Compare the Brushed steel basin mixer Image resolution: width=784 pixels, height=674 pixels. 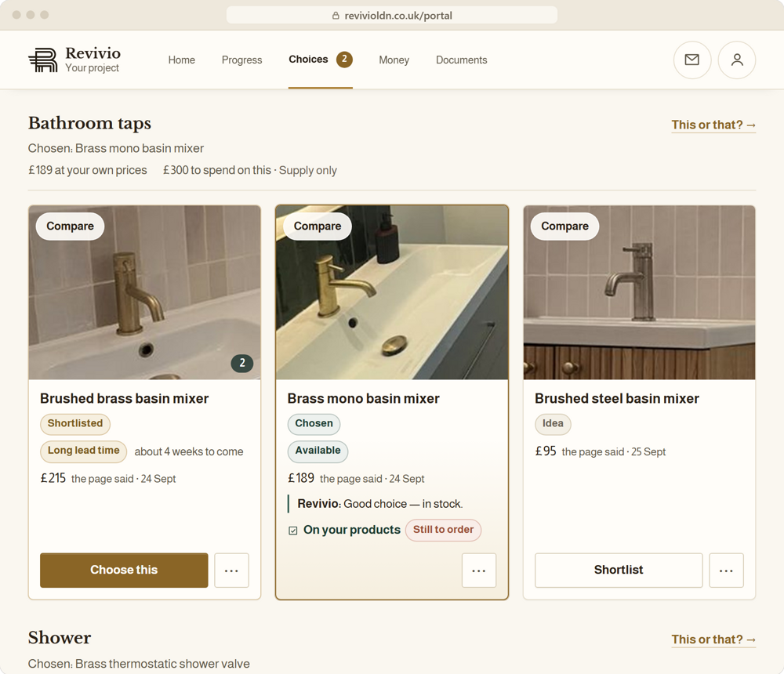click(564, 226)
